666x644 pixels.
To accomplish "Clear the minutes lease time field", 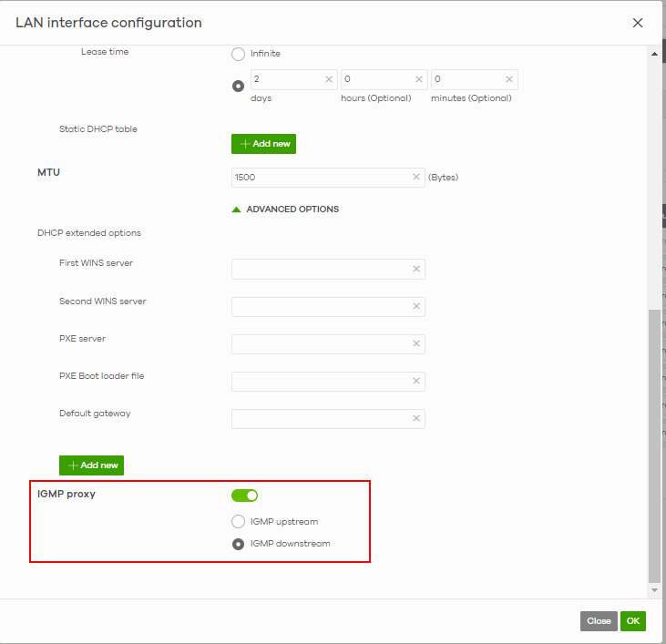I will click(508, 80).
